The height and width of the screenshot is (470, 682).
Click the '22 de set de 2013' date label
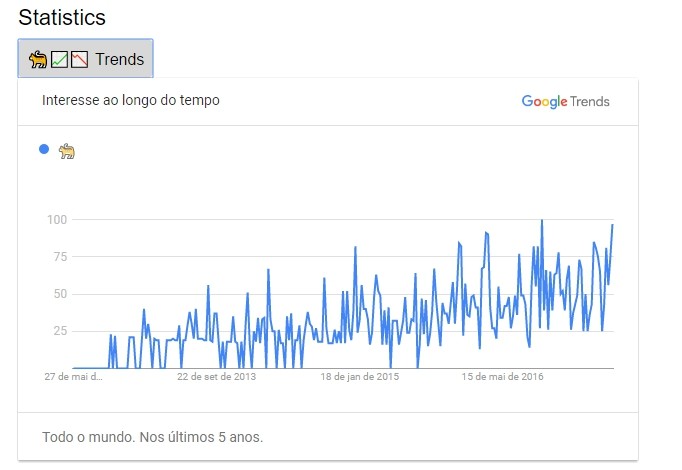(216, 377)
